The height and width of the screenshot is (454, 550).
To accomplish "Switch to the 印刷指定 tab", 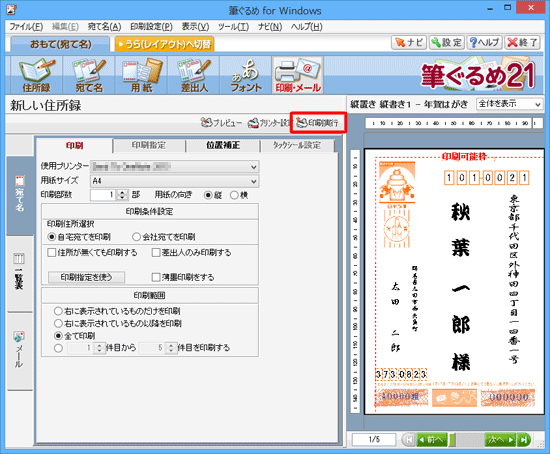I will 149,145.
